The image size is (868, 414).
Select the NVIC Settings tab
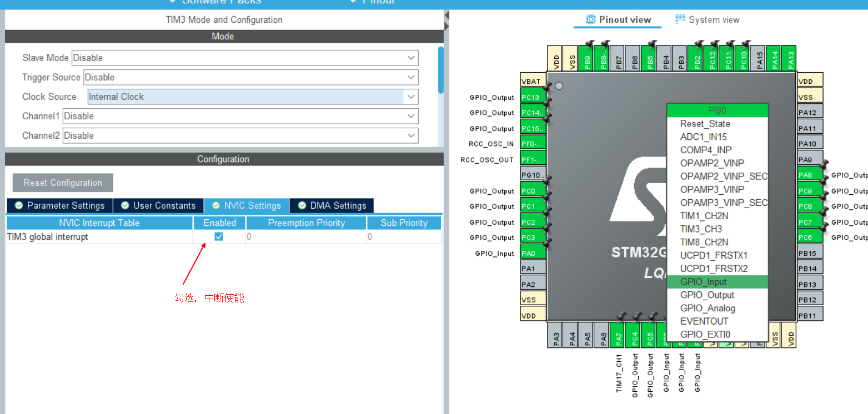point(247,206)
